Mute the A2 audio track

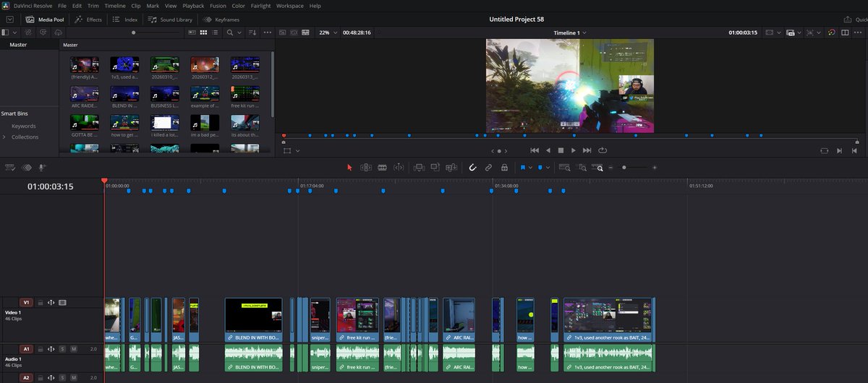[x=73, y=377]
